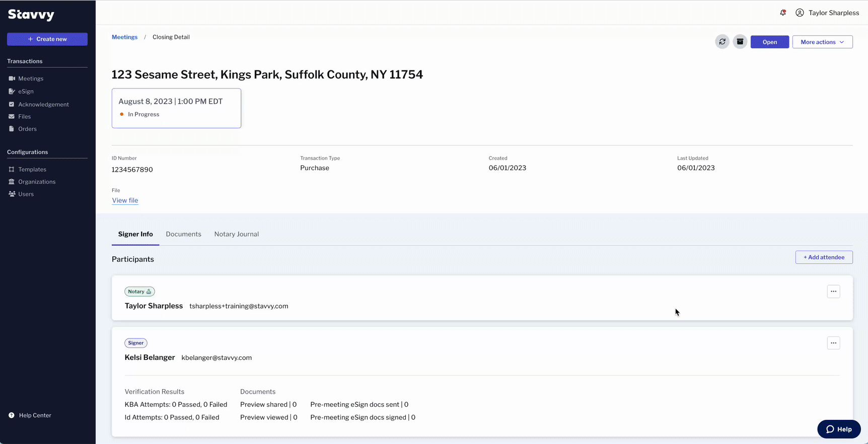Click the Open meeting button
868x444 pixels.
(769, 42)
